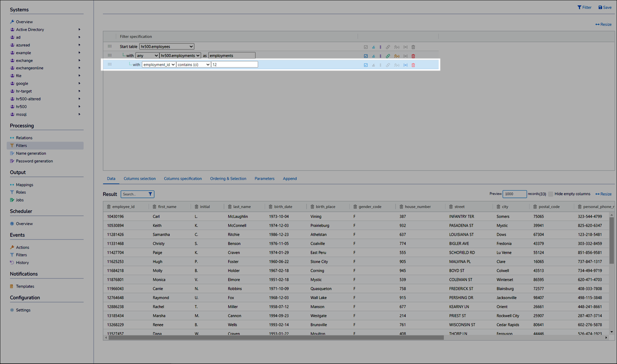Delete the employment_id filter row
This screenshot has width=617, height=364.
(x=413, y=65)
